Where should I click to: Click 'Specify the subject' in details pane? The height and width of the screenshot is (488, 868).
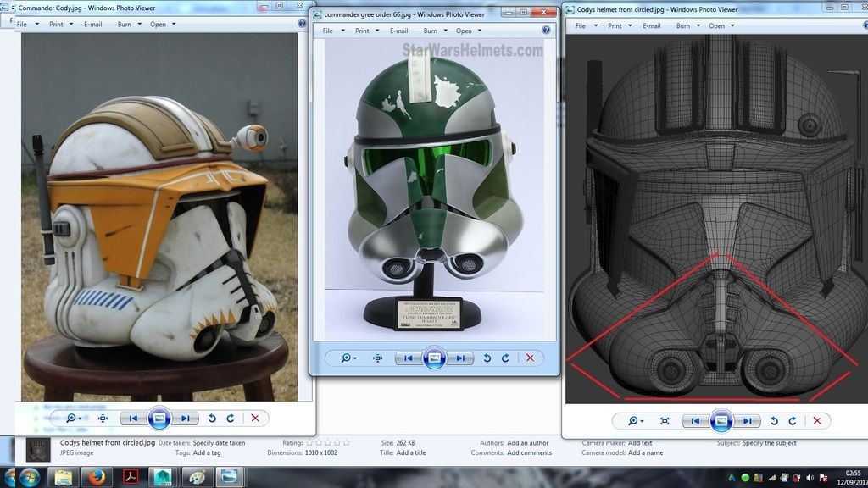point(770,443)
